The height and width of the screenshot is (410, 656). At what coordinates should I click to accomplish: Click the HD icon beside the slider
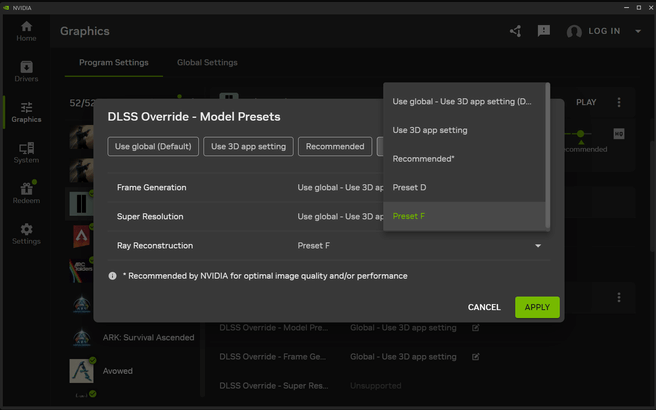point(619,134)
